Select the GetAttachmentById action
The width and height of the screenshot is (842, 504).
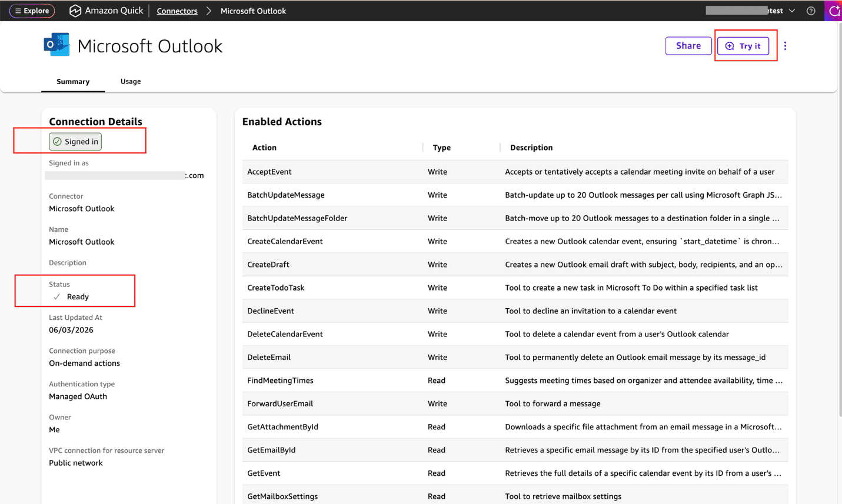click(283, 427)
